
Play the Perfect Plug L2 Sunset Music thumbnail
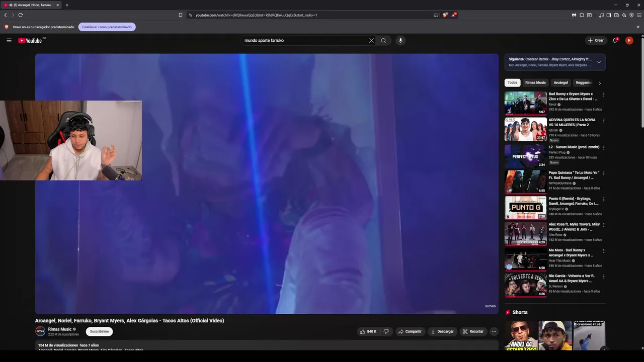(x=525, y=156)
